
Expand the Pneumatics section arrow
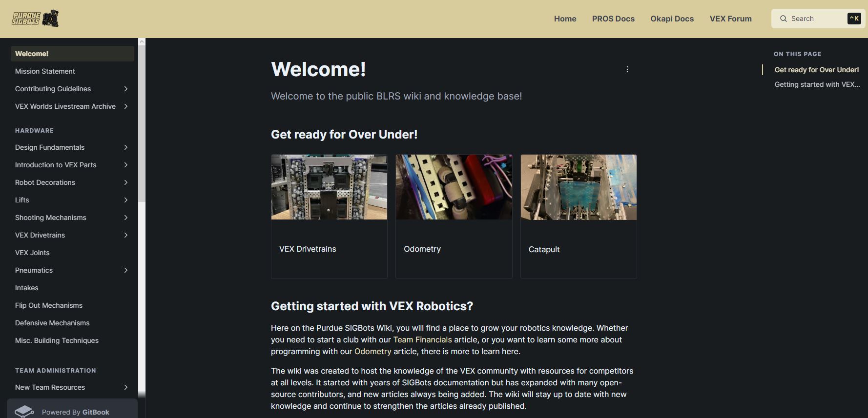126,270
